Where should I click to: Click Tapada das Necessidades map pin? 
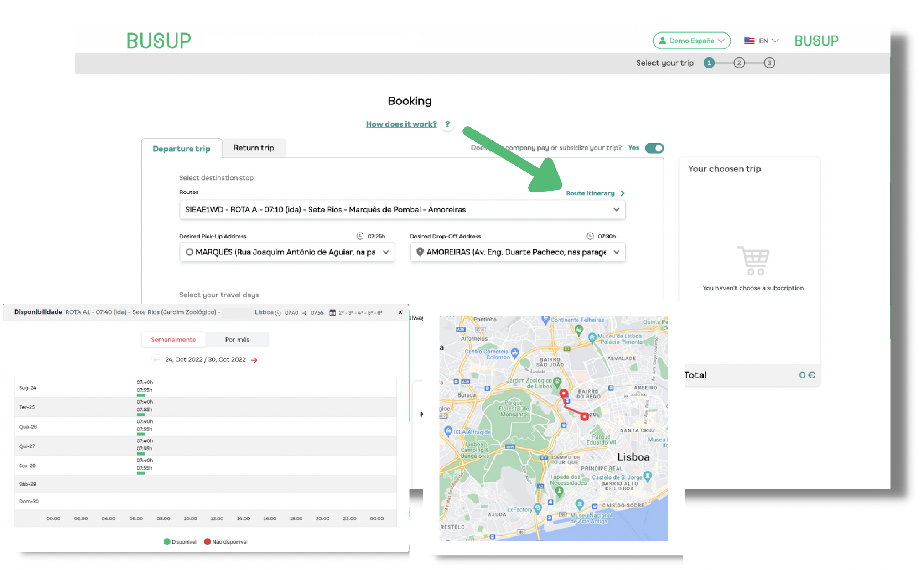click(x=560, y=492)
